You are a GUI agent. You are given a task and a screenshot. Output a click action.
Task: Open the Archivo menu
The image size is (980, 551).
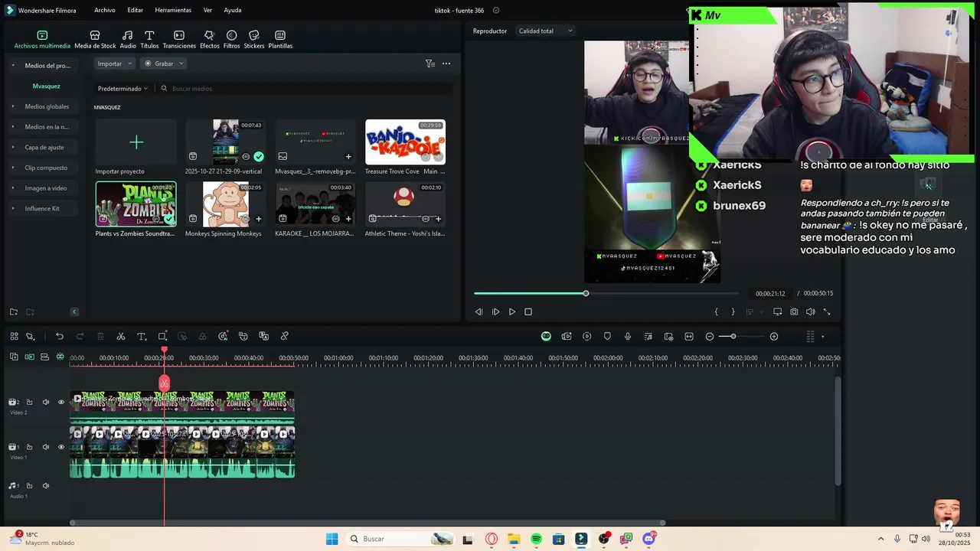point(105,10)
